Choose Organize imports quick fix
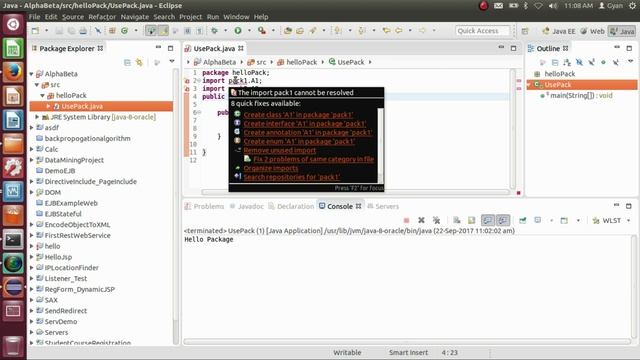The height and width of the screenshot is (360, 640). click(271, 168)
